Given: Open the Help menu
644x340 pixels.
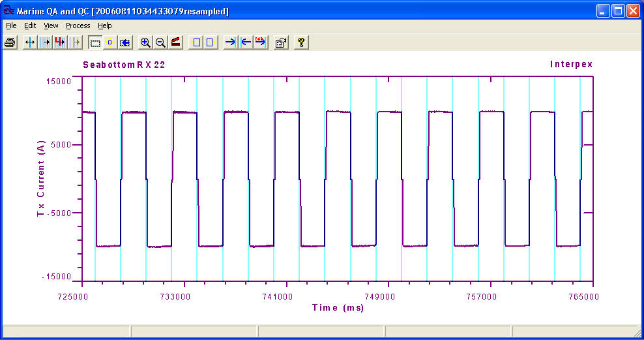Looking at the screenshot, I should pos(105,25).
